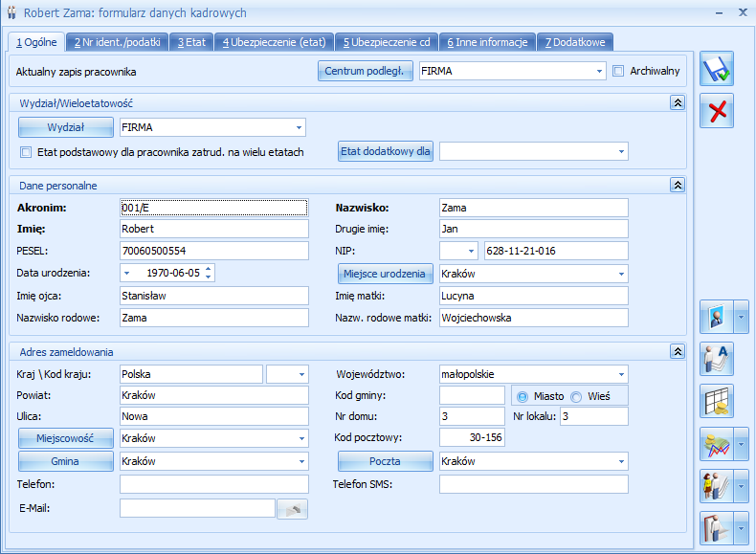Click the NIP number field 628-11-21-016
This screenshot has width=756, height=554.
click(556, 251)
